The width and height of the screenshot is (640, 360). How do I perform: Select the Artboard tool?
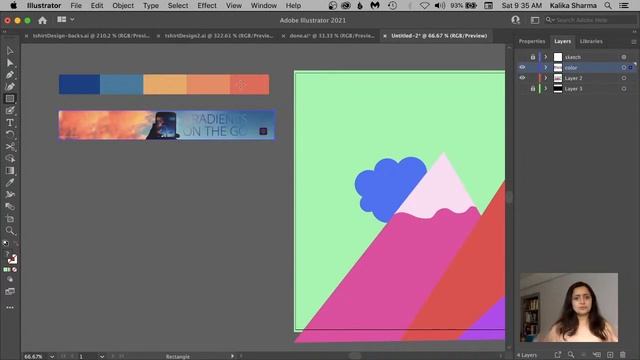[10, 218]
